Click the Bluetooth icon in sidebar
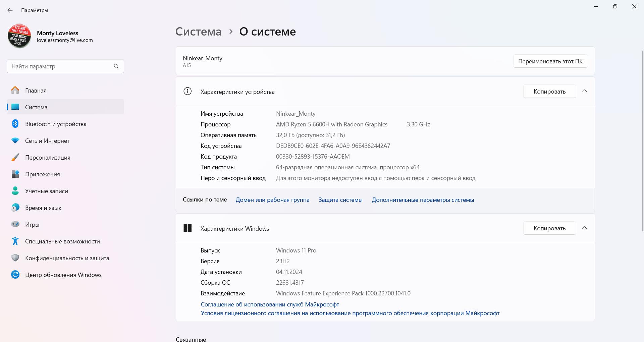The height and width of the screenshot is (342, 644). pos(15,124)
